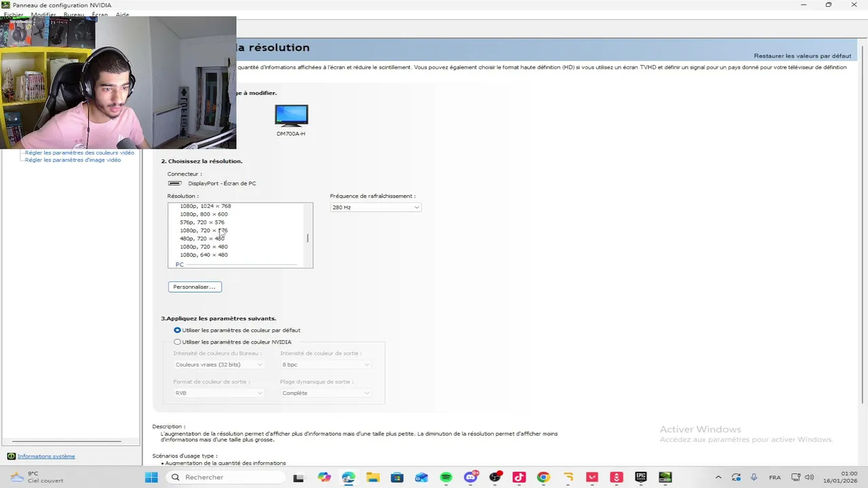868x488 pixels.
Task: Open Microsoft Store from taskbar
Action: tap(397, 477)
